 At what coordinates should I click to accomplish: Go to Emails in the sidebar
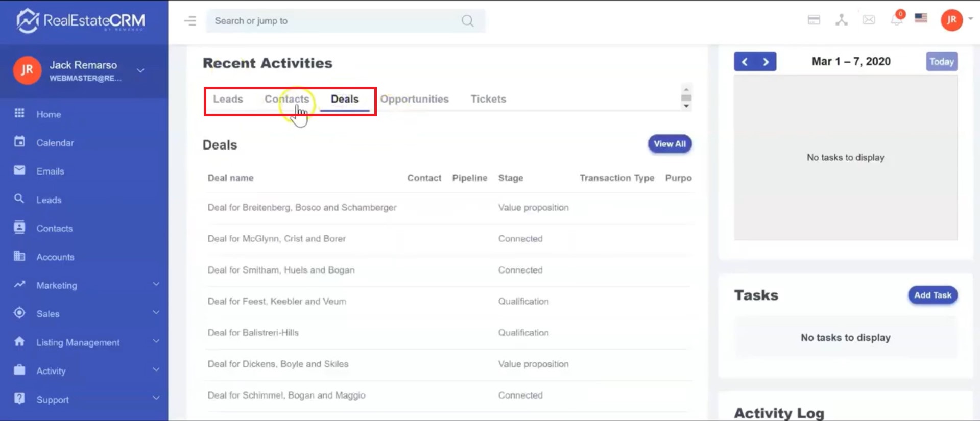point(50,171)
